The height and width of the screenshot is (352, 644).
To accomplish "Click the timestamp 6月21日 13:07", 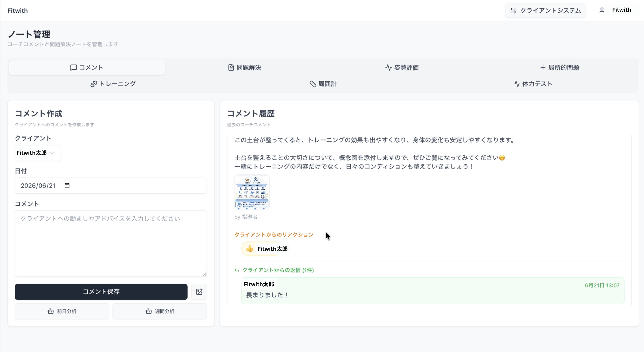I will coord(602,285).
